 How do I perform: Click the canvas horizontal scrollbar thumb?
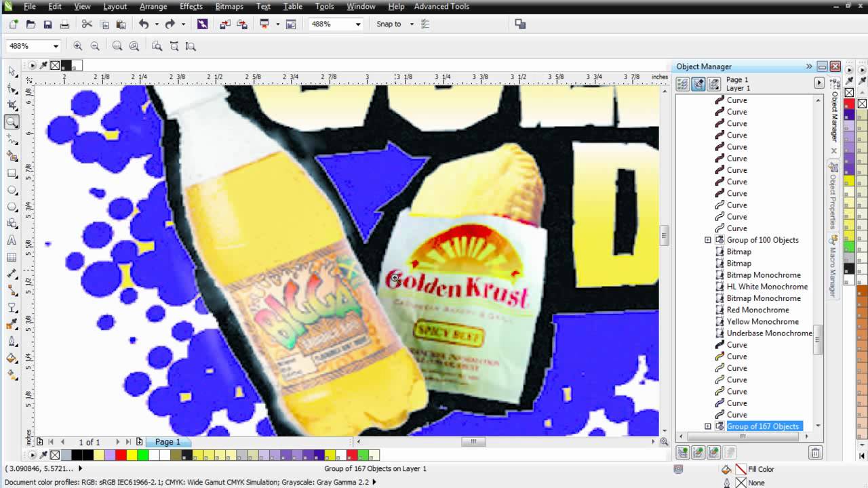[x=473, y=441]
